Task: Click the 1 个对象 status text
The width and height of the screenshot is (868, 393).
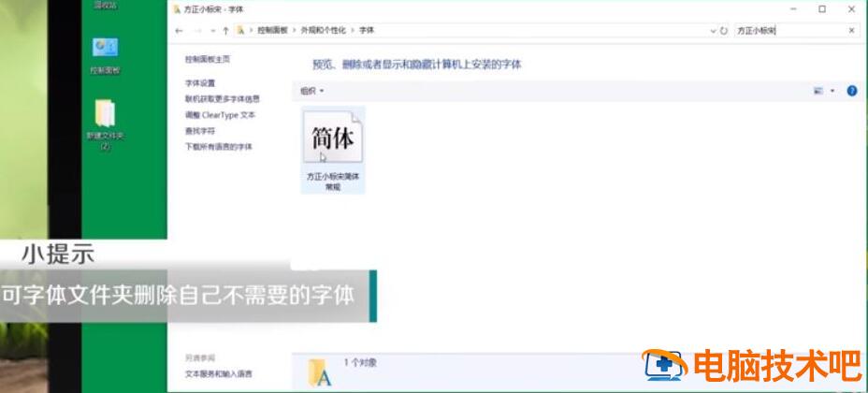Action: pos(360,363)
